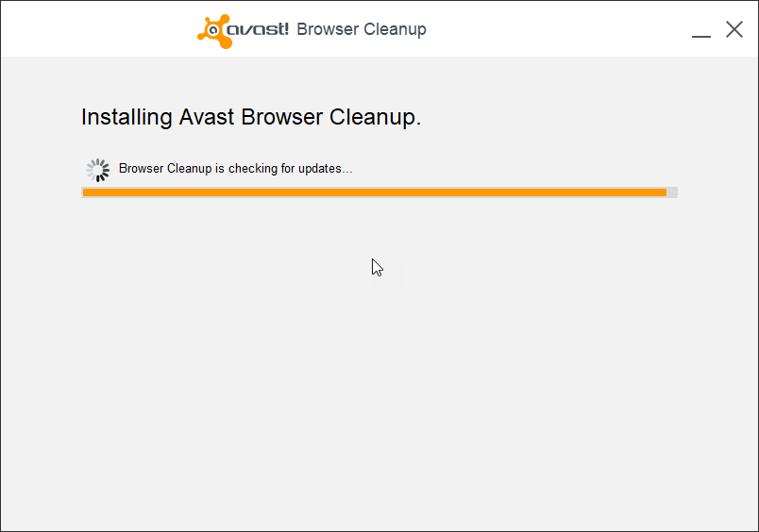Image resolution: width=759 pixels, height=532 pixels.
Task: Click white header area left of Avast logo
Action: coord(94,29)
